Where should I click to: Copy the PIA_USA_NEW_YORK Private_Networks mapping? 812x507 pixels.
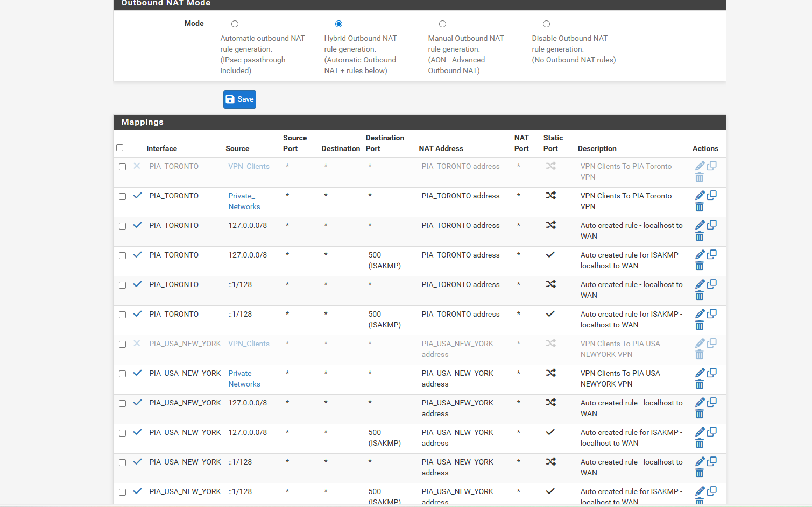pos(711,373)
